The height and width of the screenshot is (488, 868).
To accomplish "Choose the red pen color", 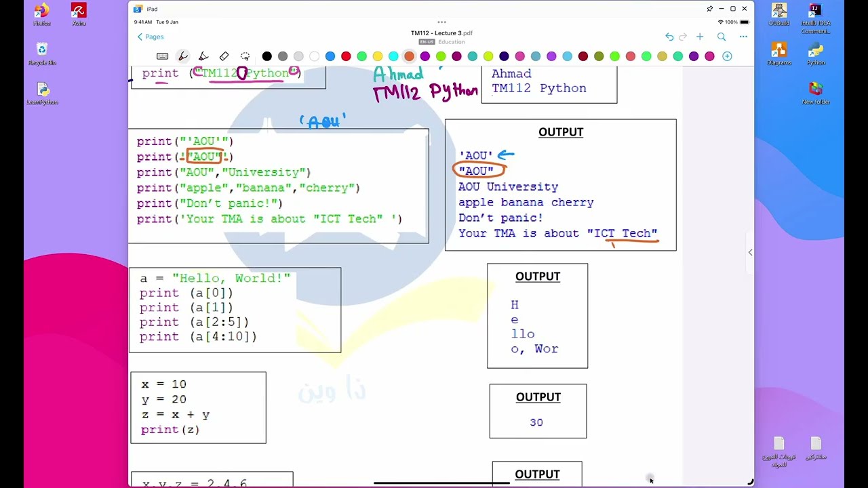I will pos(346,56).
